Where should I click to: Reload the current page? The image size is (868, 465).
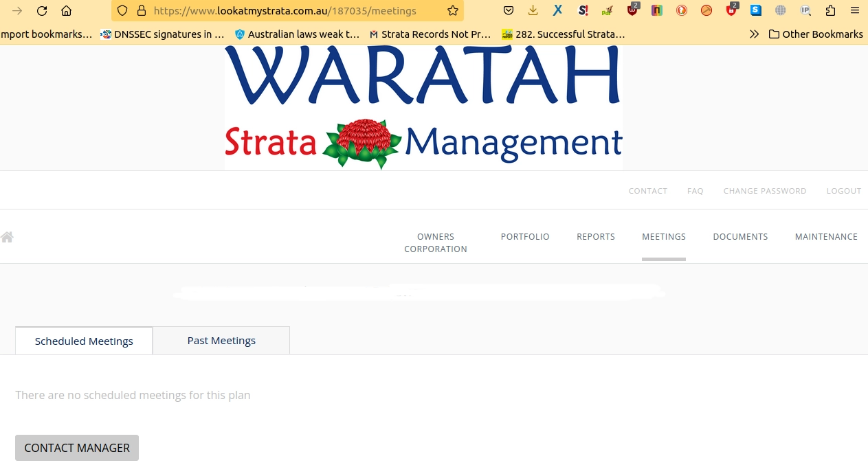(42, 10)
